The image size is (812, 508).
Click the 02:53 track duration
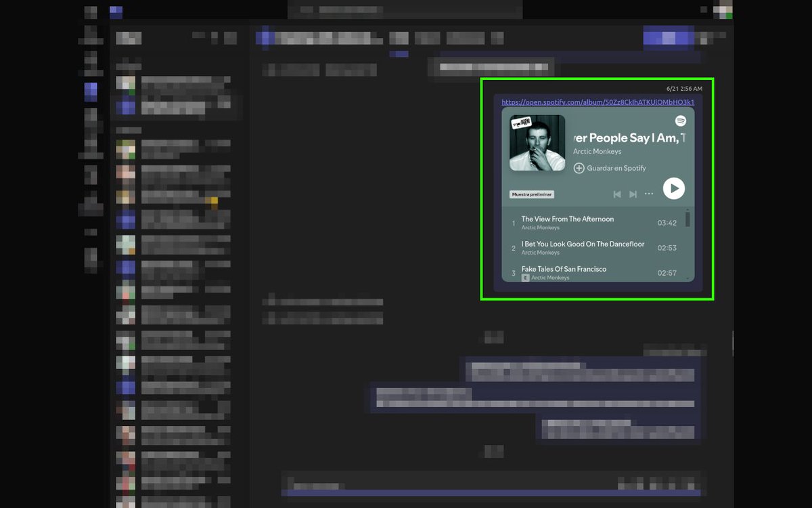tap(667, 248)
